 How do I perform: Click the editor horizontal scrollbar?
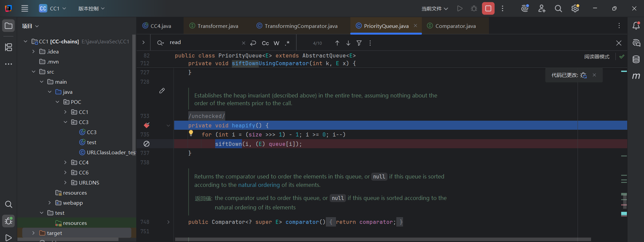383,239
